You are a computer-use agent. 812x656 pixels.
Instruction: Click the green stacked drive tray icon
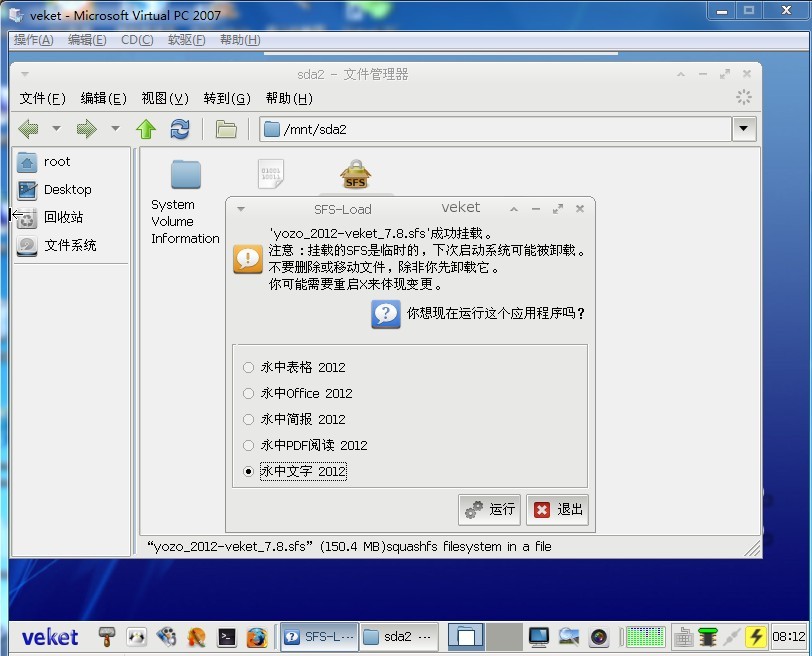tap(707, 637)
